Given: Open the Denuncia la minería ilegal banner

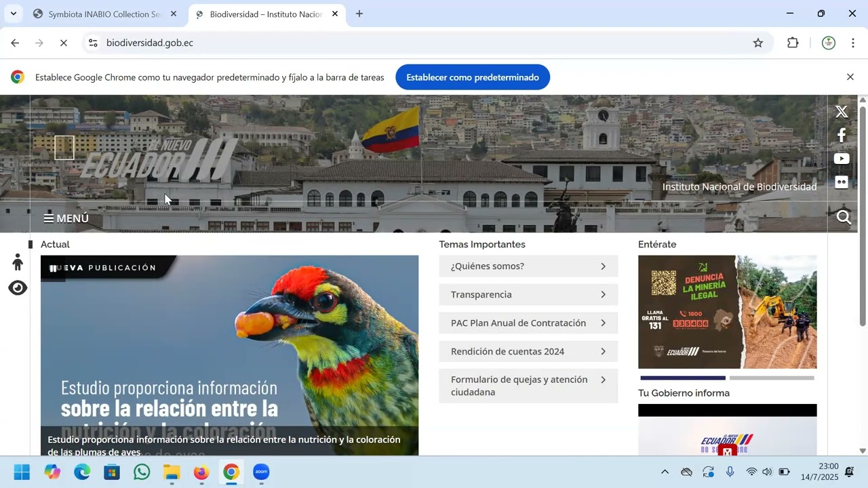Looking at the screenshot, I should 727,312.
